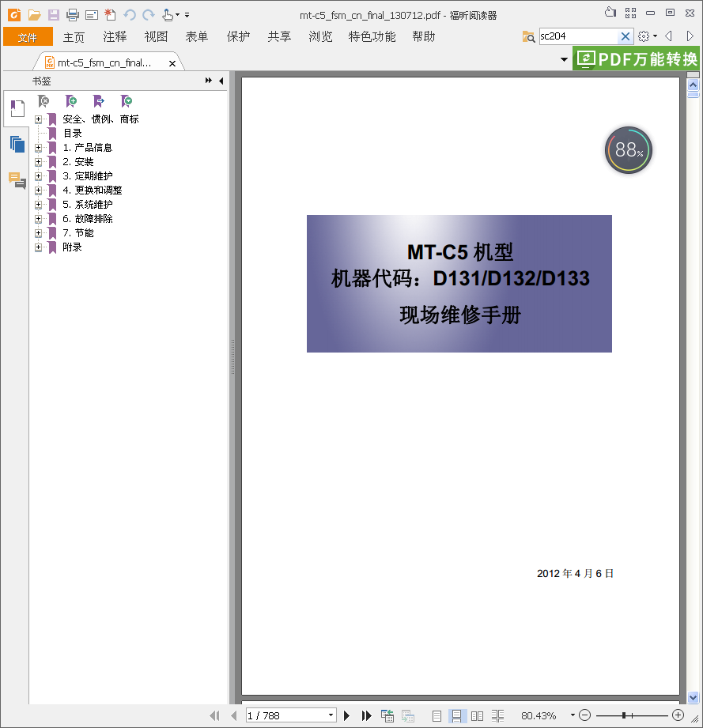Switch to the 表单 tab

point(196,36)
